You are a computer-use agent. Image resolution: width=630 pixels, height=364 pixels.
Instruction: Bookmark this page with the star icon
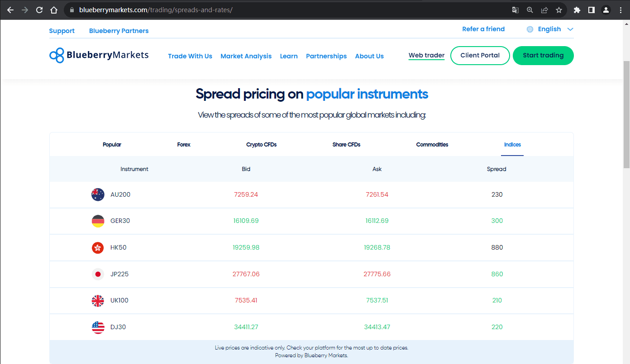pyautogui.click(x=559, y=10)
